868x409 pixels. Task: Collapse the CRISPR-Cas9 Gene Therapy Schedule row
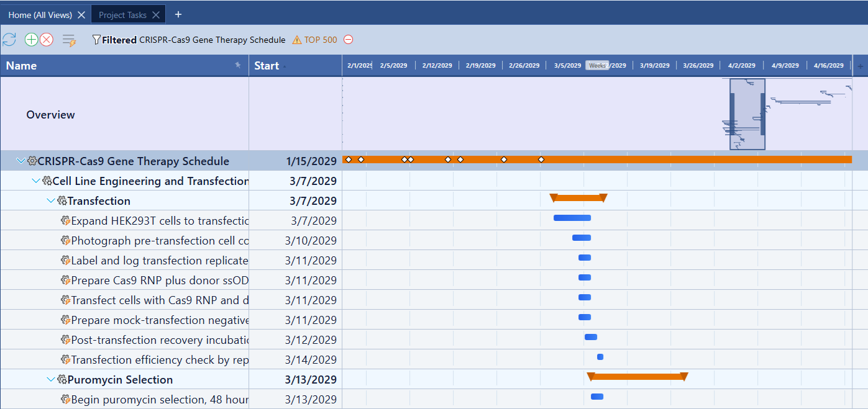[x=21, y=161]
